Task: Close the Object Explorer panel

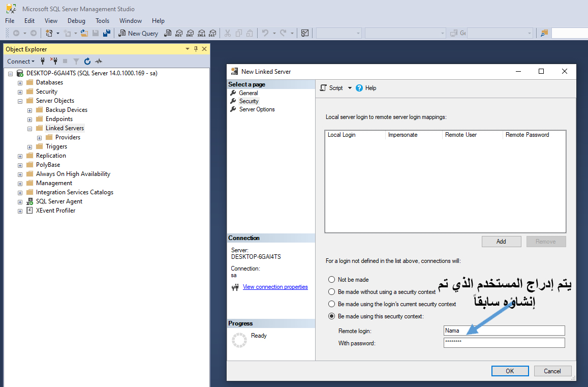Action: point(204,49)
